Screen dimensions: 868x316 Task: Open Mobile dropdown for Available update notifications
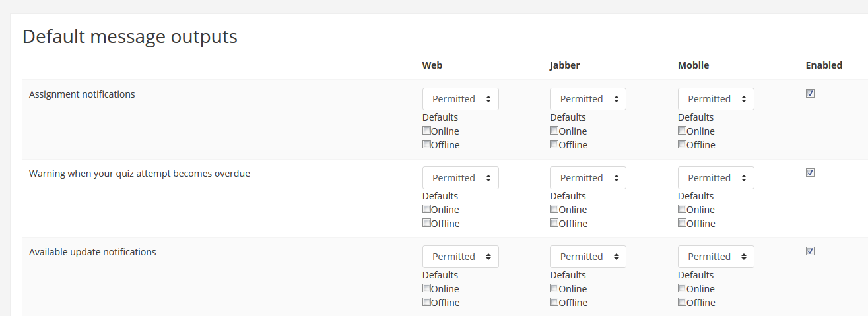pos(716,257)
